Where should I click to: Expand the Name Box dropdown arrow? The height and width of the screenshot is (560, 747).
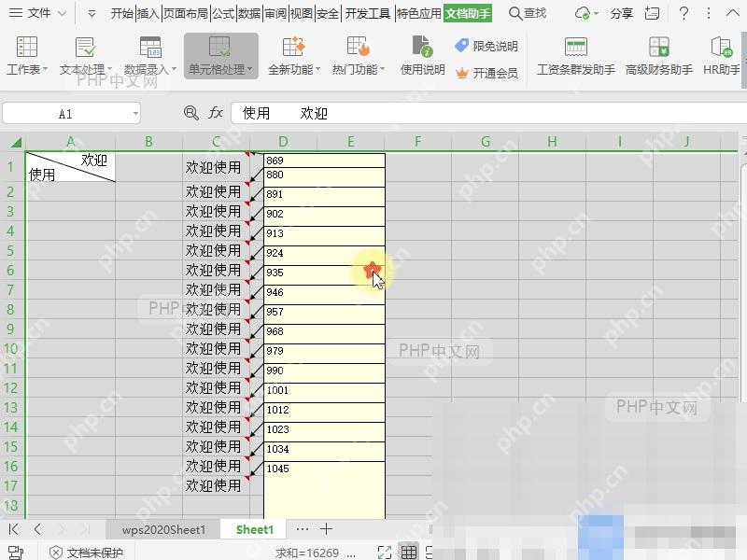135,114
